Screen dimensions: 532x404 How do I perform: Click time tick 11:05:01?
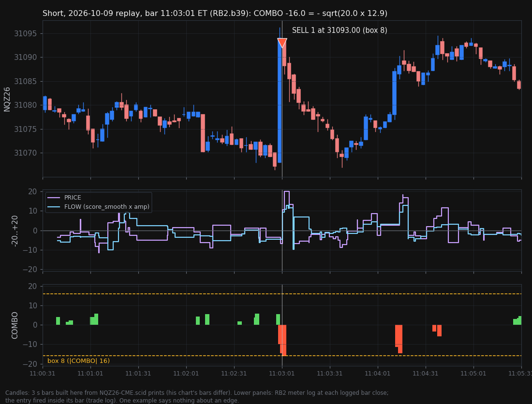(x=473, y=374)
